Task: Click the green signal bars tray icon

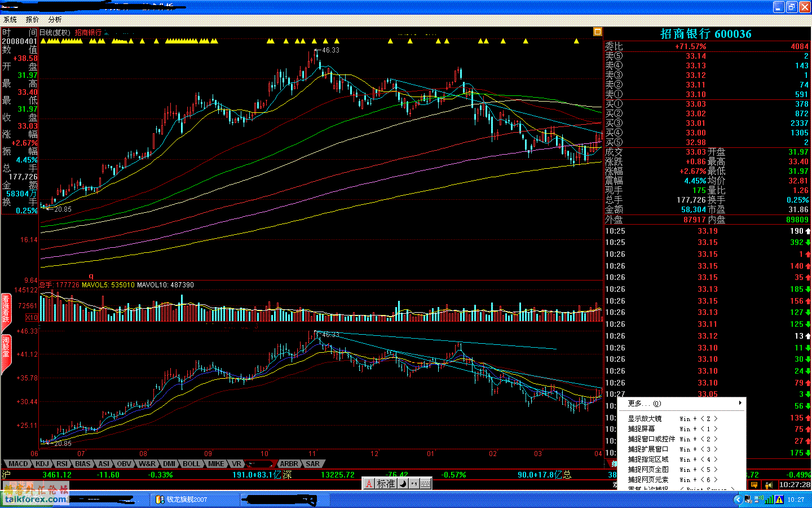Action: (x=769, y=500)
